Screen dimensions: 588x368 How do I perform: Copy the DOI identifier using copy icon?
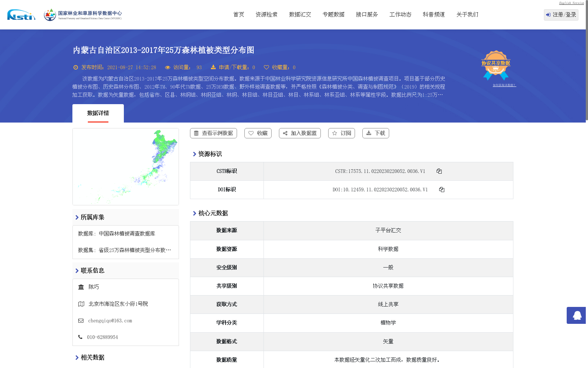[442, 190]
